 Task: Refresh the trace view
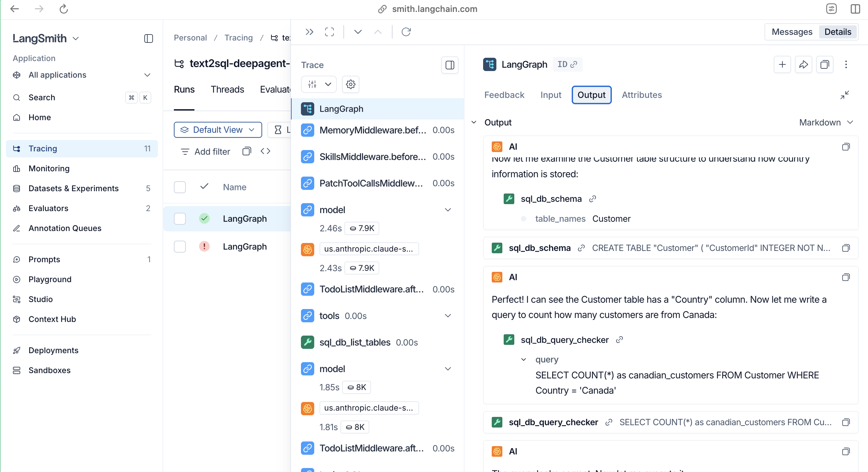(406, 32)
